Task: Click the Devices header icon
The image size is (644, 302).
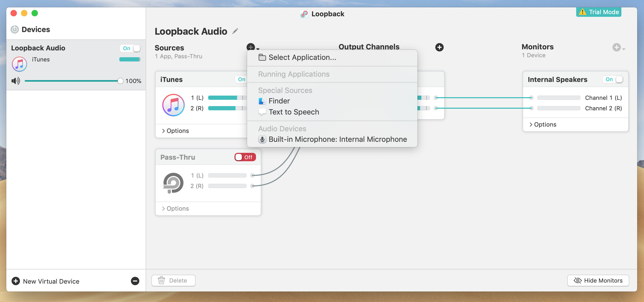Action: tap(15, 29)
